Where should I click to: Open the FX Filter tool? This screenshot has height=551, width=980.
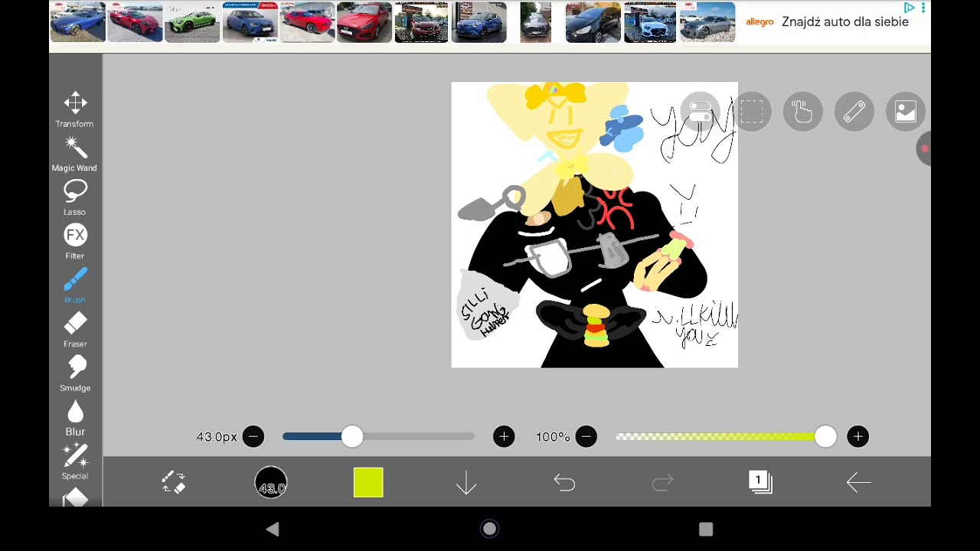pyautogui.click(x=75, y=242)
